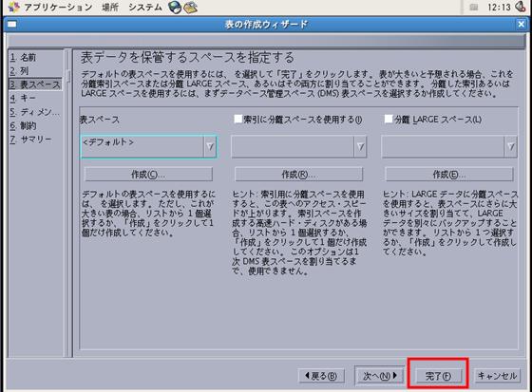Open the window menu icon in title bar
This screenshot has height=392, width=532.
(x=11, y=25)
